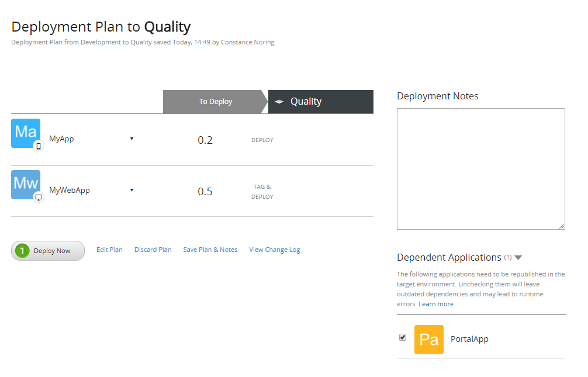The image size is (588, 377).
Task: Open the MyApp revision dropdown
Action: [x=132, y=139]
